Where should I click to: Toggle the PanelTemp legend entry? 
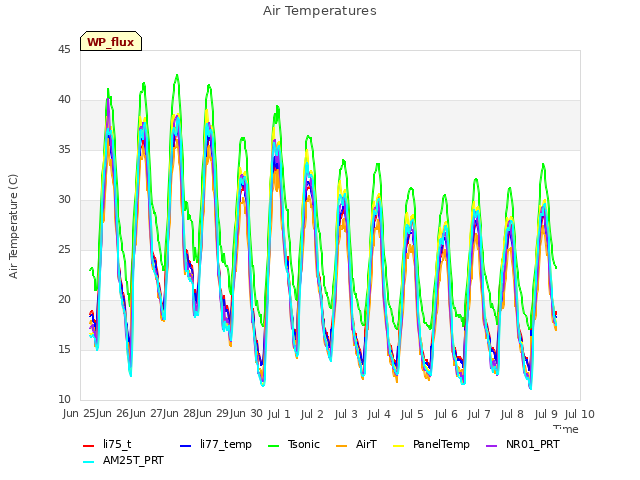point(431,444)
